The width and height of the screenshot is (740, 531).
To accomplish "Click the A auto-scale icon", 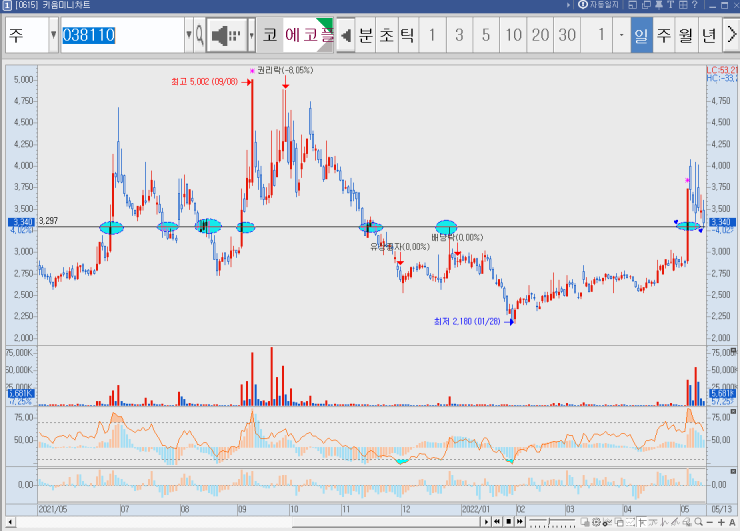I will click(732, 523).
